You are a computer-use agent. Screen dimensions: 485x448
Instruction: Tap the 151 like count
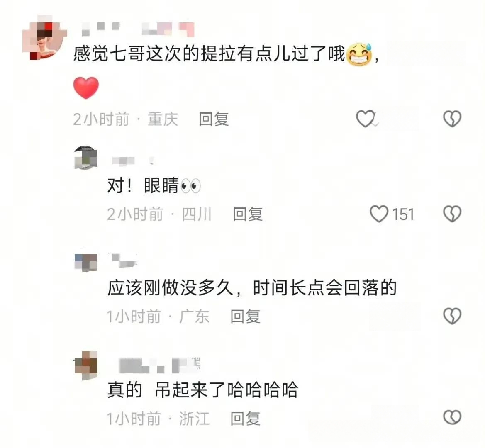point(403,214)
